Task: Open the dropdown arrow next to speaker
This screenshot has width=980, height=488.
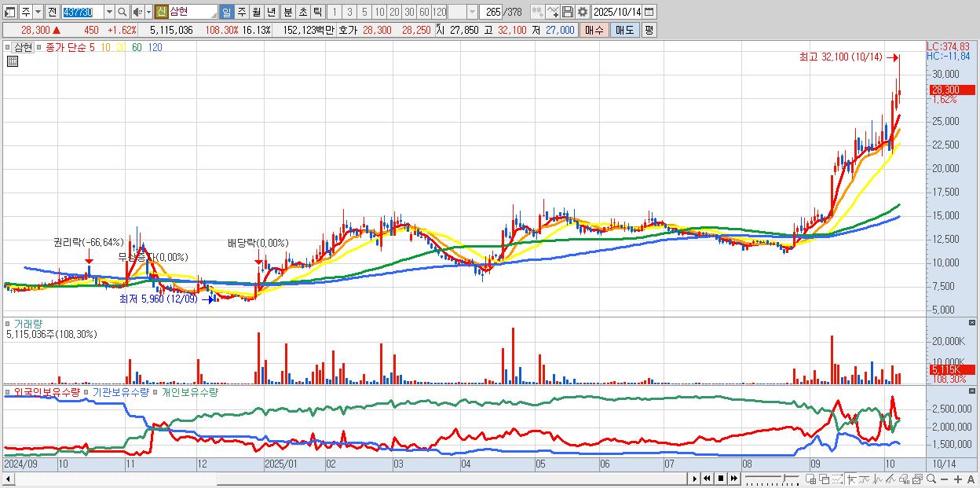Action: [148, 12]
